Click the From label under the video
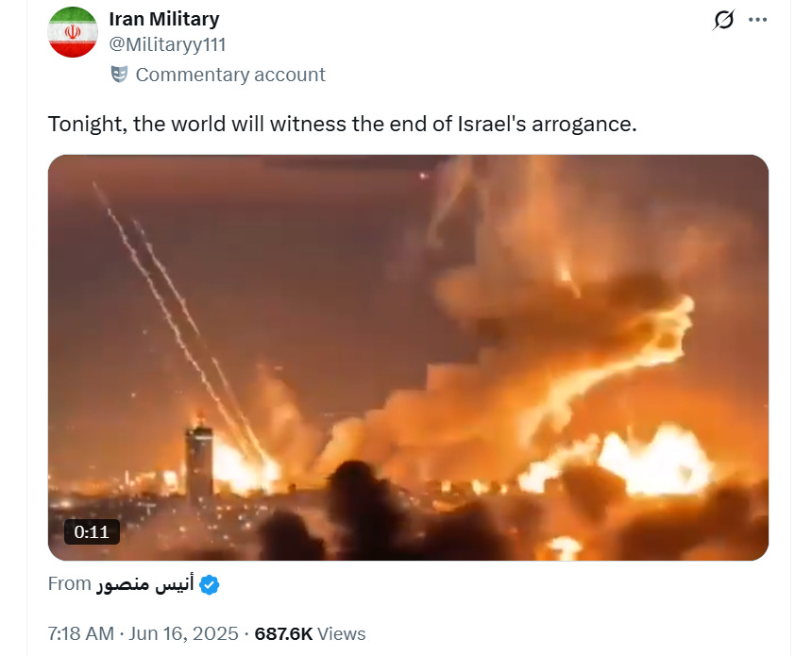This screenshot has height=656, width=812. coord(69,583)
